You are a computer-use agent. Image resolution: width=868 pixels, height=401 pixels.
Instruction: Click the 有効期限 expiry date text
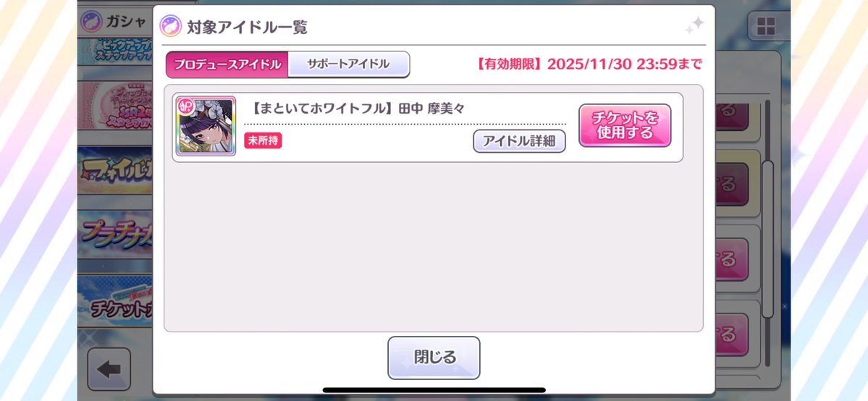pos(589,64)
